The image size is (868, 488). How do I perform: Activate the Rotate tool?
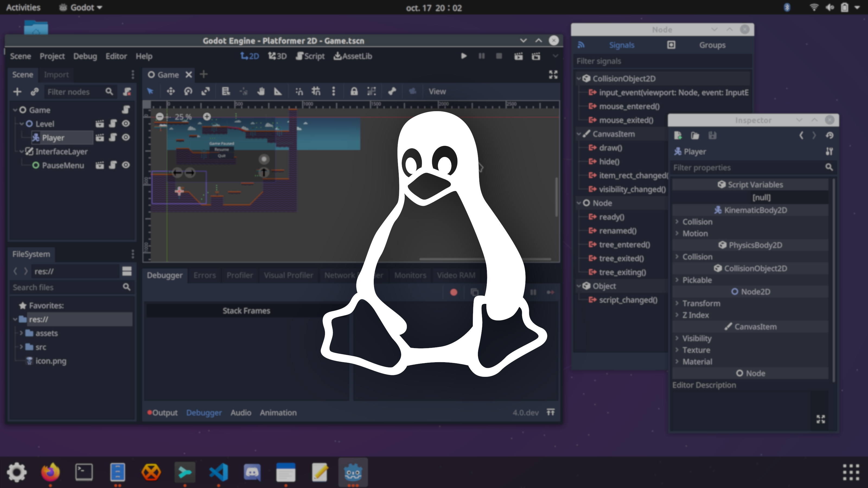(188, 91)
